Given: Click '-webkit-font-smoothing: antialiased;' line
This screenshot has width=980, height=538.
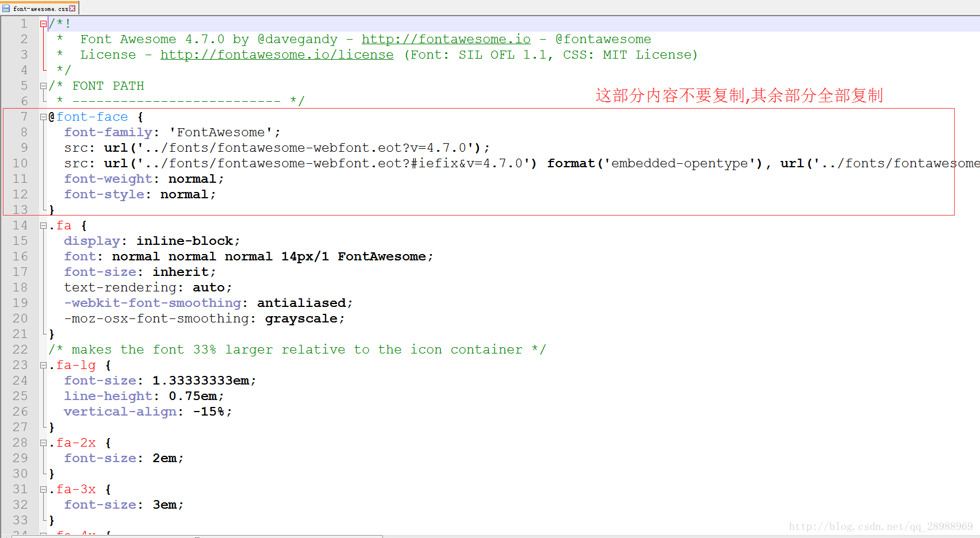Looking at the screenshot, I should pyautogui.click(x=208, y=303).
